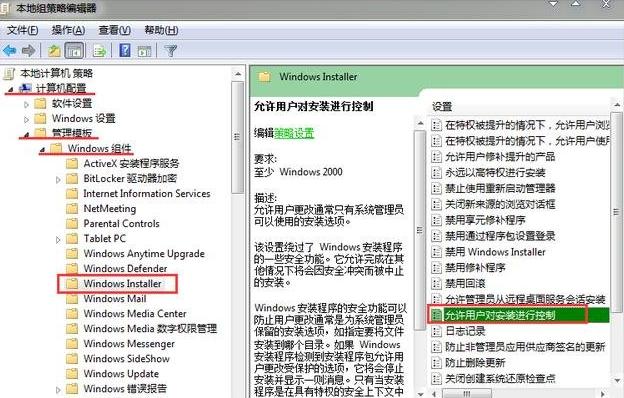Select Internet Information Services folder

(x=146, y=194)
